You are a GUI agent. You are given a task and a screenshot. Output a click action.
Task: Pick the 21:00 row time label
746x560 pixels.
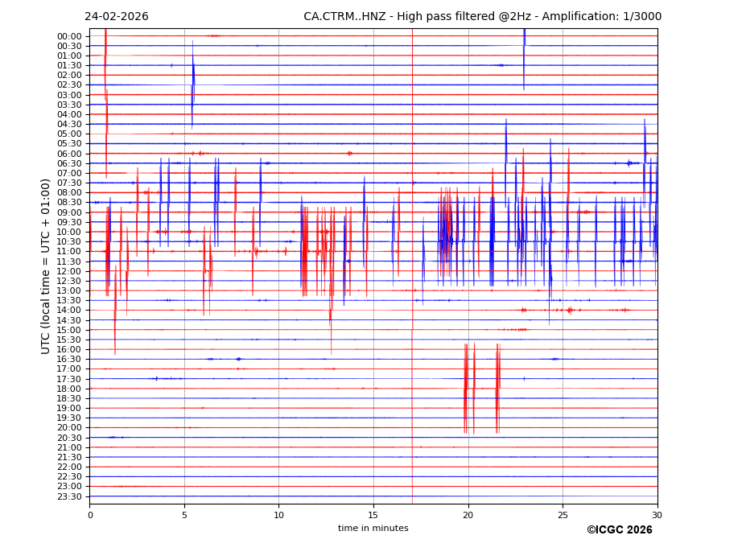[69, 447]
